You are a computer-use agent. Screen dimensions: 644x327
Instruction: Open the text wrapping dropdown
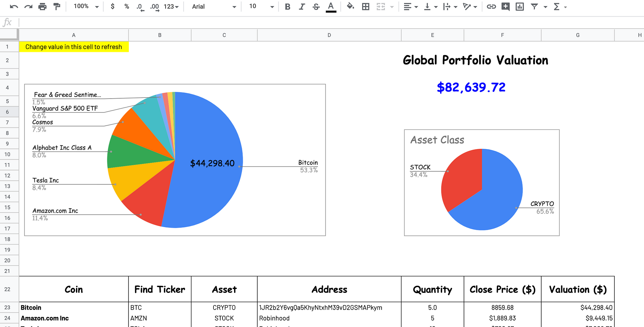tap(450, 6)
